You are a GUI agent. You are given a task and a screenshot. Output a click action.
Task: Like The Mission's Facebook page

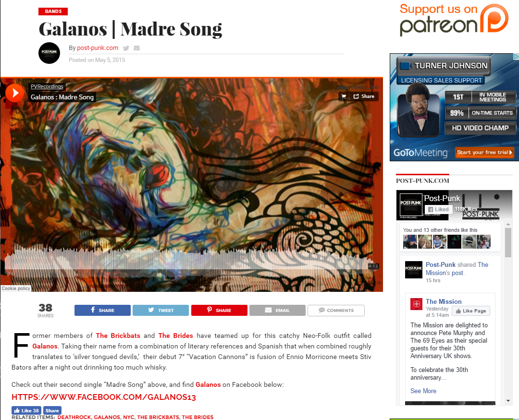click(x=470, y=311)
